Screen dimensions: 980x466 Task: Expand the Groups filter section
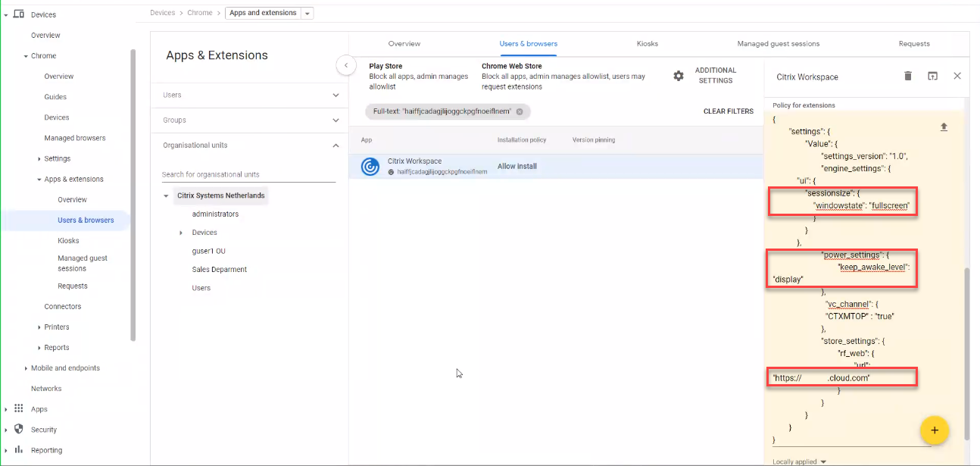[336, 120]
